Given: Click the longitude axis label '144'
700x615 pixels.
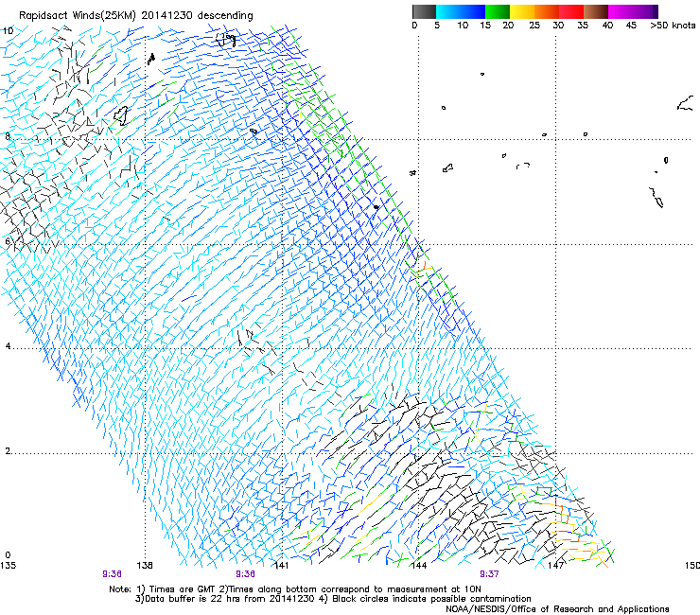Looking at the screenshot, I should click(418, 566).
